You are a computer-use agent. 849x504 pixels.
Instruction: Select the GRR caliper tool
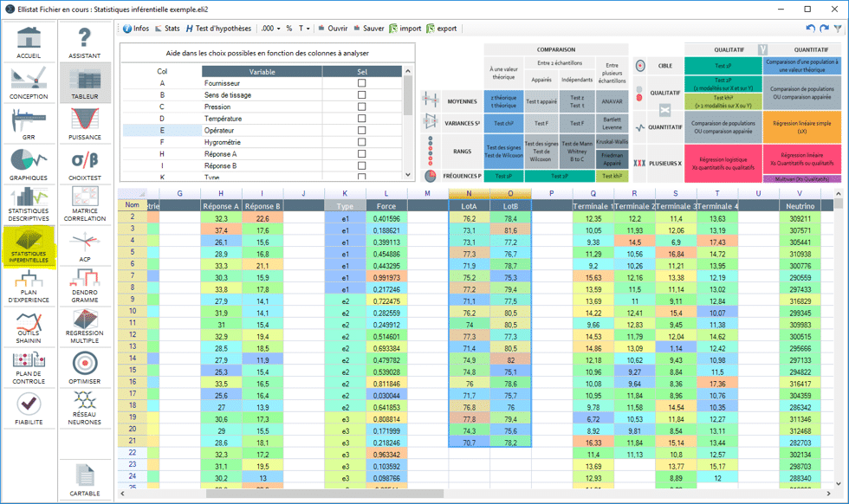coord(29,124)
